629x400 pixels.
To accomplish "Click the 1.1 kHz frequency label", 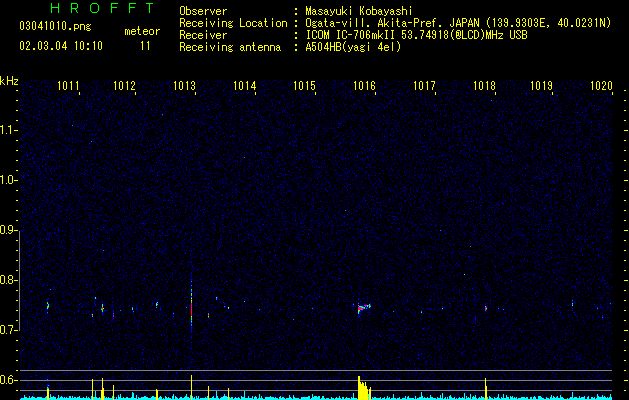I will pyautogui.click(x=9, y=130).
